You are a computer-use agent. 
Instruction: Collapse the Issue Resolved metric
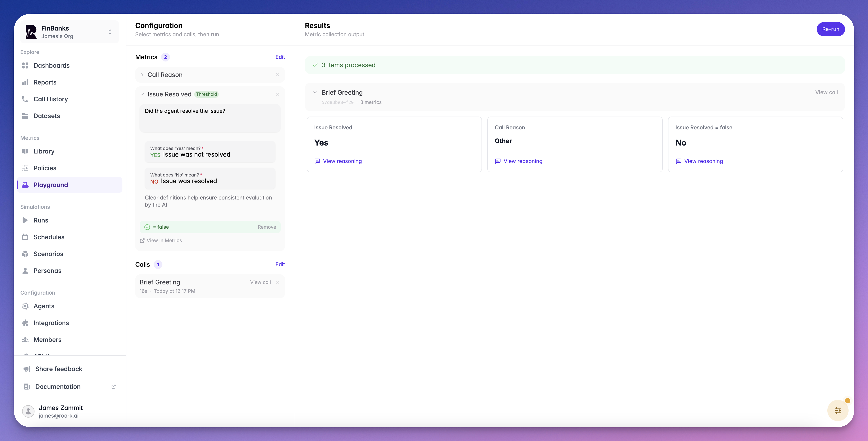click(x=142, y=94)
